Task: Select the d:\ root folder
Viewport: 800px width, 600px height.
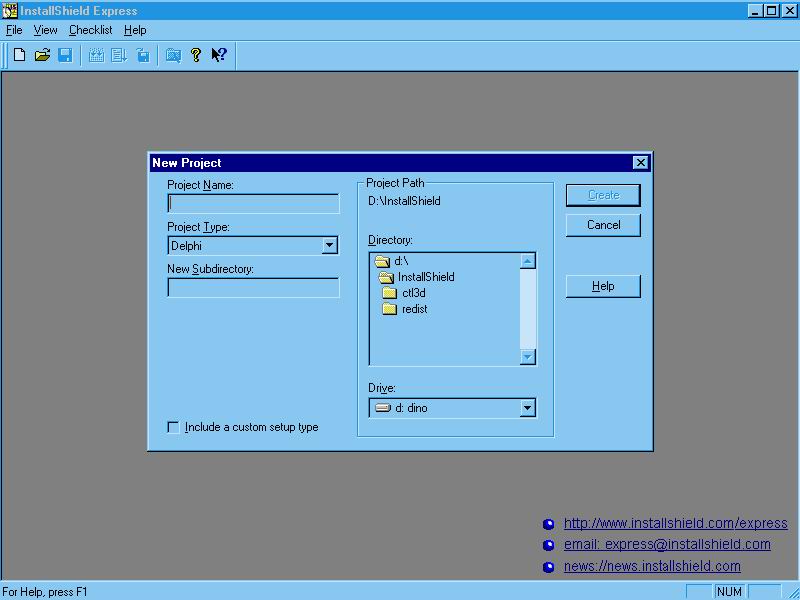Action: tap(391, 261)
